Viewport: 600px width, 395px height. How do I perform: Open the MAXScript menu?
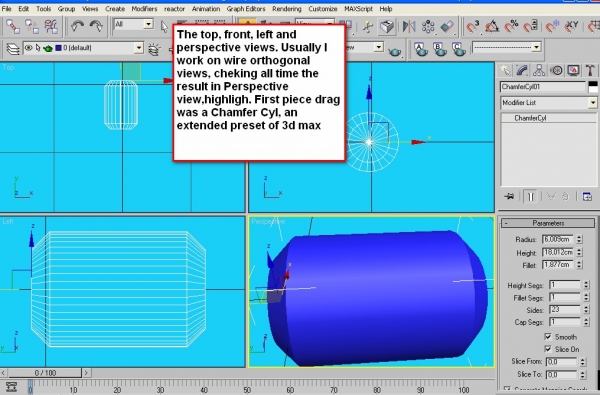(358, 8)
